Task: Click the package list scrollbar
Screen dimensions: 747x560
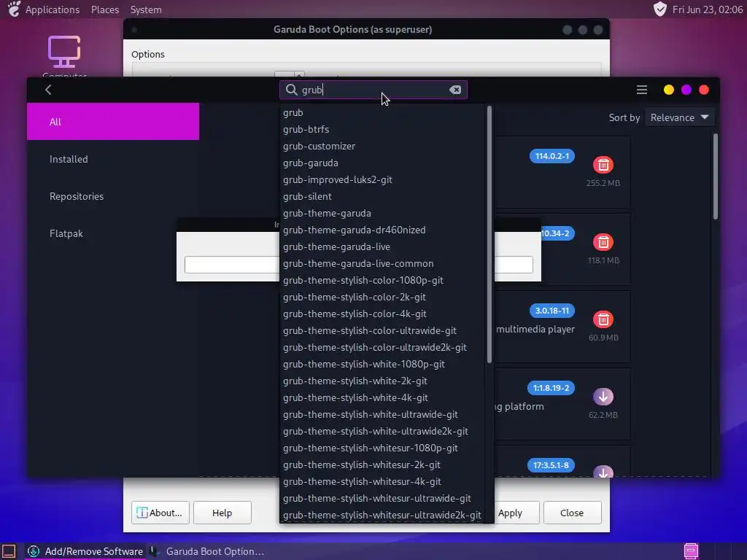Action: point(715,176)
